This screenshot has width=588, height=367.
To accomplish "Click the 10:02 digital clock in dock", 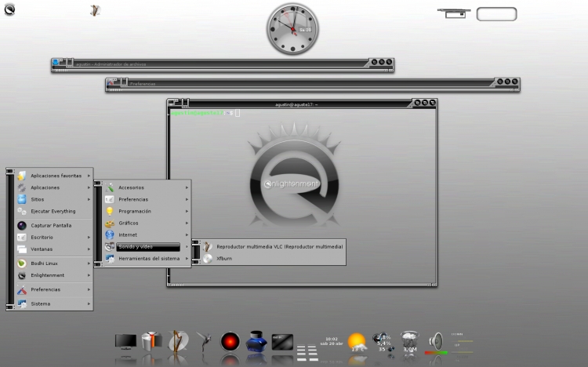I will [332, 341].
